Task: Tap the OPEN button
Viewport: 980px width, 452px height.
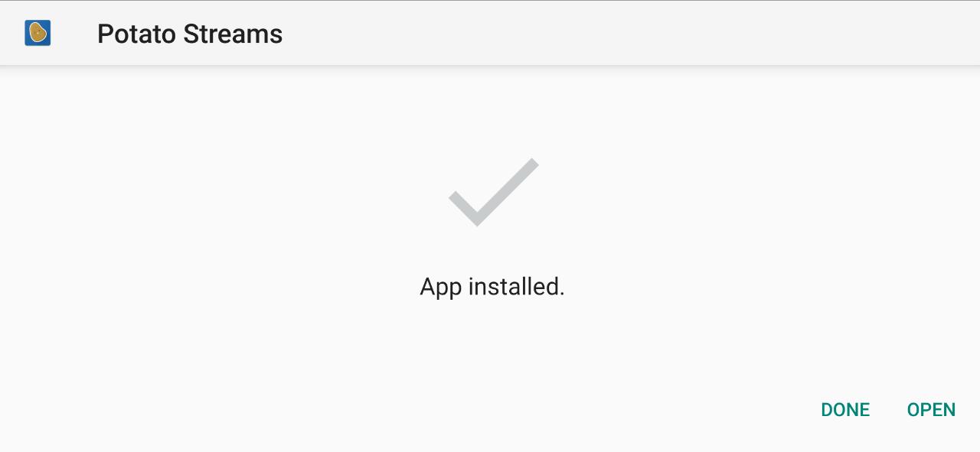Action: coord(931,410)
